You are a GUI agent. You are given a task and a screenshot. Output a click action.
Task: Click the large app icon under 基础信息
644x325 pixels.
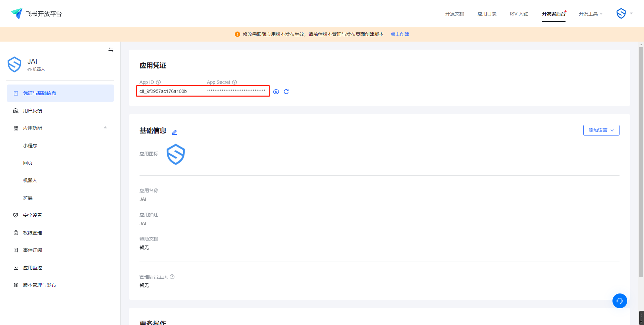[176, 154]
